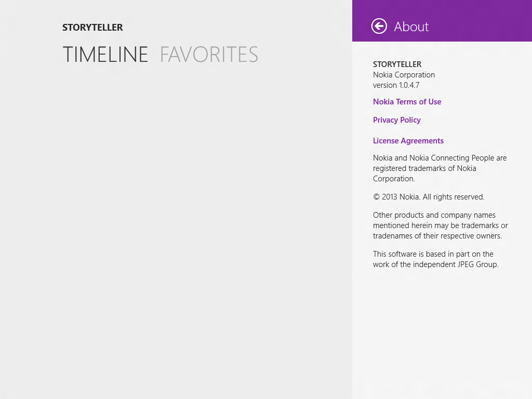
Task: Click the STORYTELLER app title above TIMELINE
Action: (92, 28)
